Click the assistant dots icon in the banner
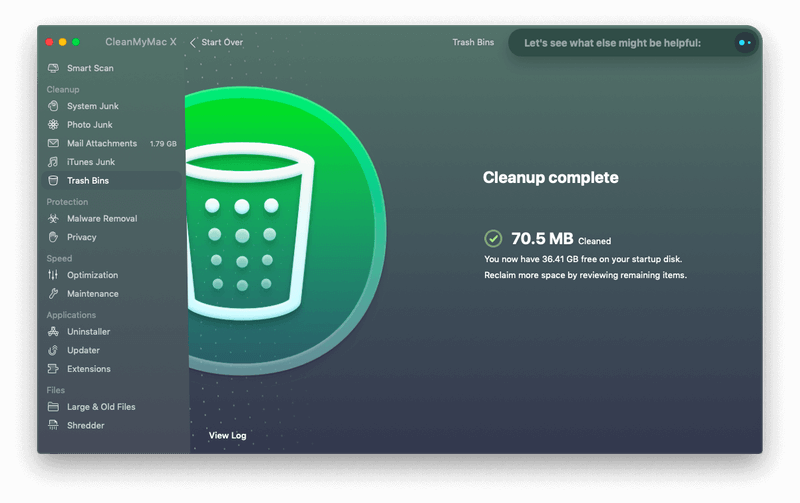Image resolution: width=800 pixels, height=503 pixels. pyautogui.click(x=745, y=43)
